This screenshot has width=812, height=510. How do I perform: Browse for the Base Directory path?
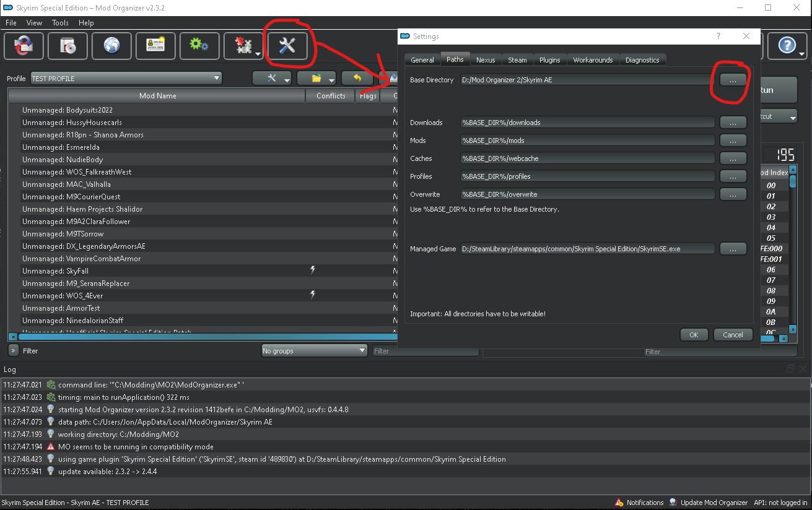(x=733, y=80)
